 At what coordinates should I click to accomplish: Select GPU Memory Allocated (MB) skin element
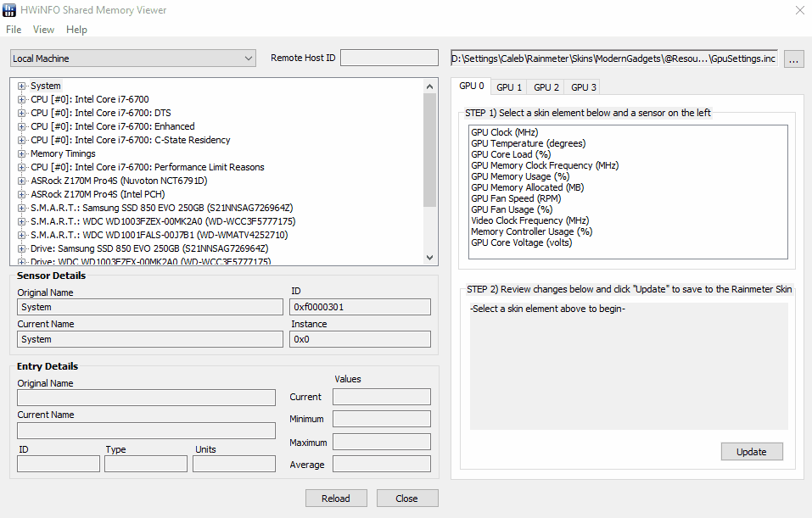(527, 187)
